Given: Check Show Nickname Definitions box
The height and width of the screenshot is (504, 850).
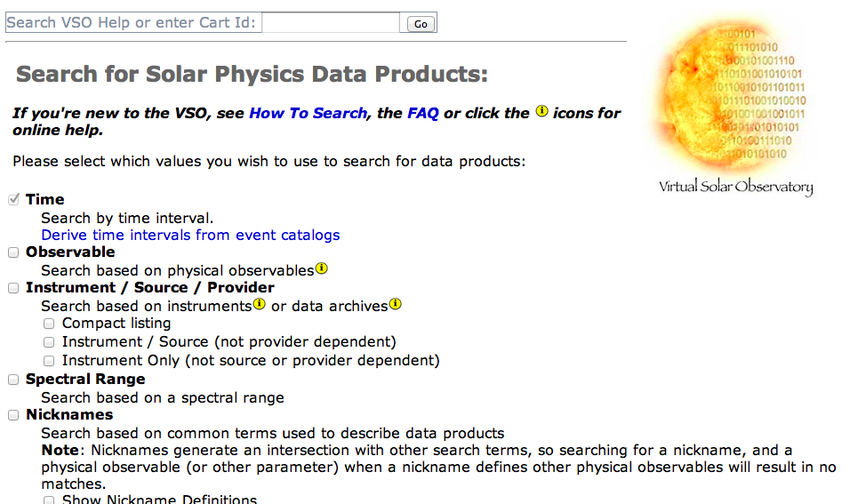Looking at the screenshot, I should point(50,500).
